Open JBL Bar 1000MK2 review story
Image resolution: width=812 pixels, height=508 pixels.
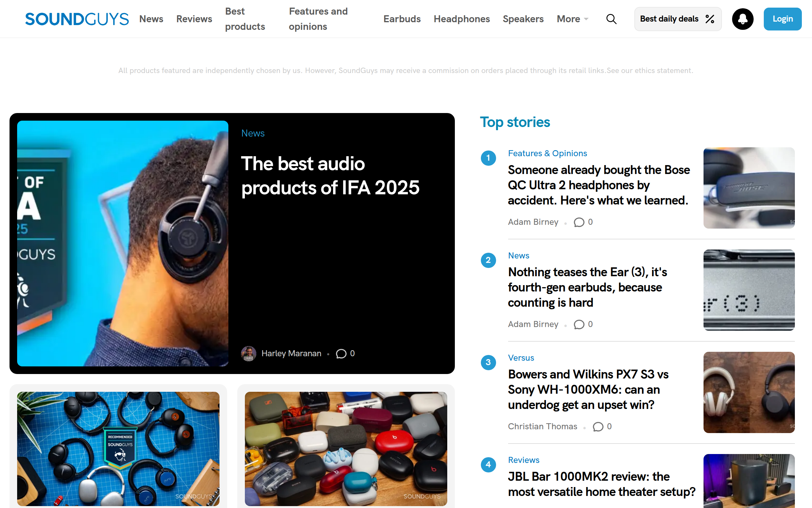point(602,484)
